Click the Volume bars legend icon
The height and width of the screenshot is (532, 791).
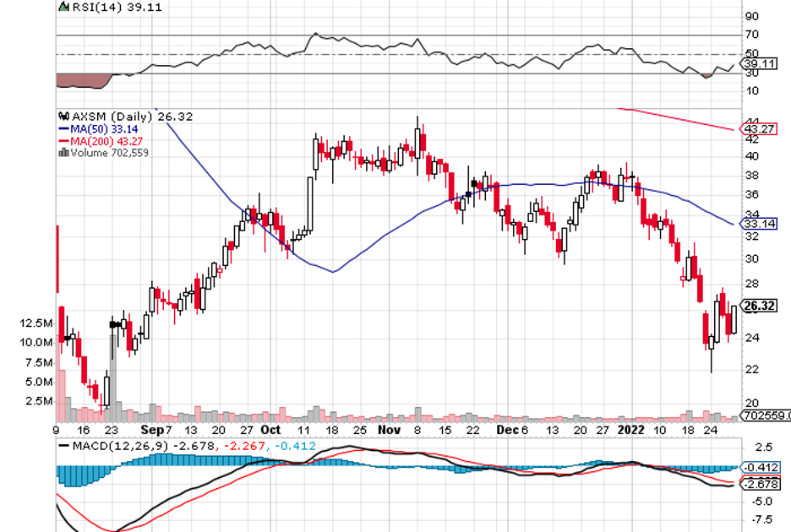click(63, 153)
